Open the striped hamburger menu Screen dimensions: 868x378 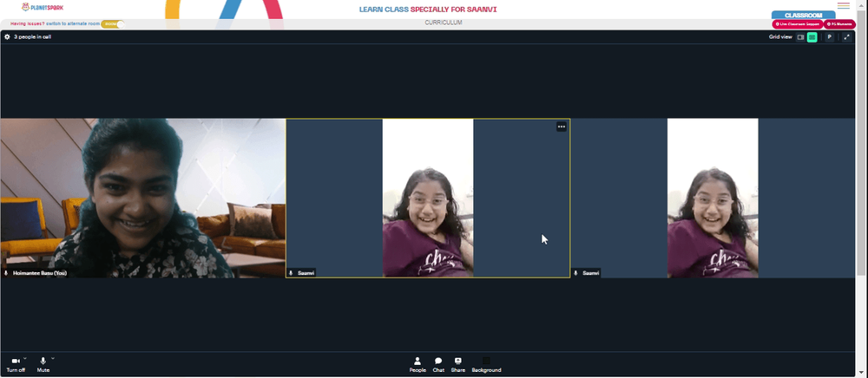843,5
